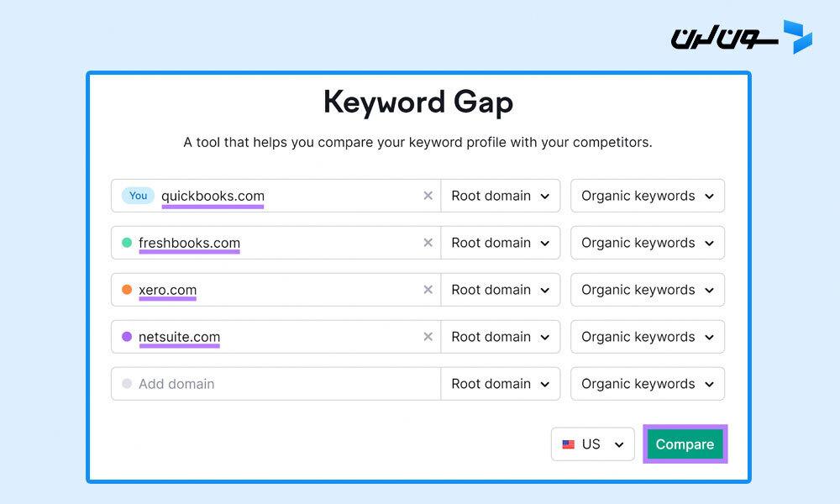Clear the freshbooks.com domain entry

428,243
